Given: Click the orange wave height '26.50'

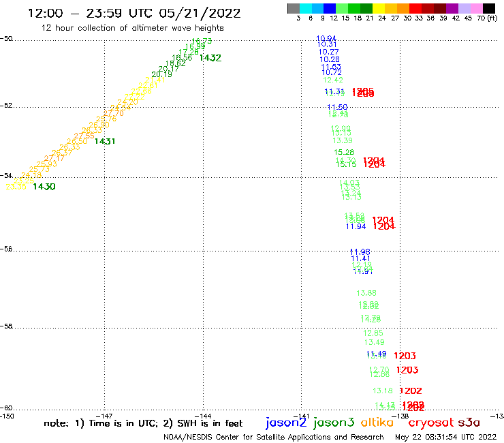Looking at the screenshot, I should [x=77, y=141].
